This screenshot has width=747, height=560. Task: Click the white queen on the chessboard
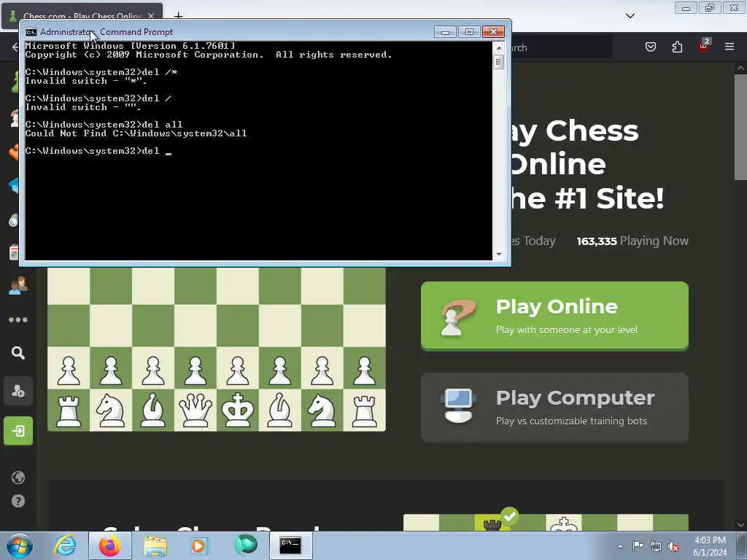point(196,410)
